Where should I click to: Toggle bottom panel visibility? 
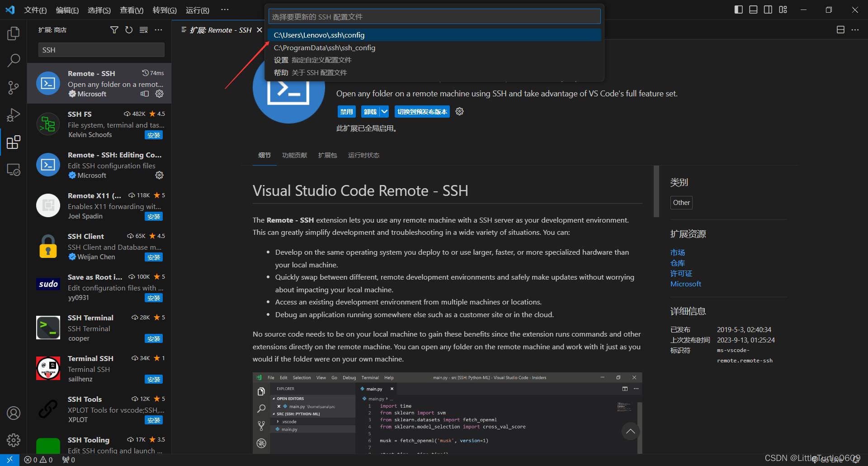753,10
